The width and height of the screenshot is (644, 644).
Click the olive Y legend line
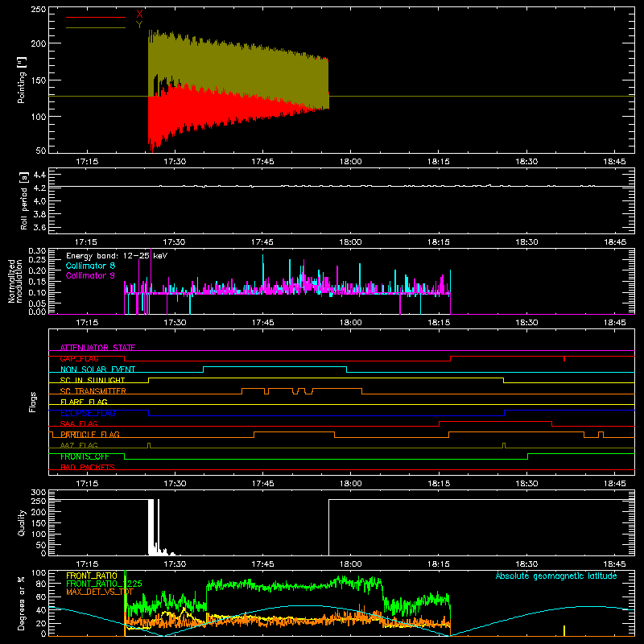(x=96, y=27)
